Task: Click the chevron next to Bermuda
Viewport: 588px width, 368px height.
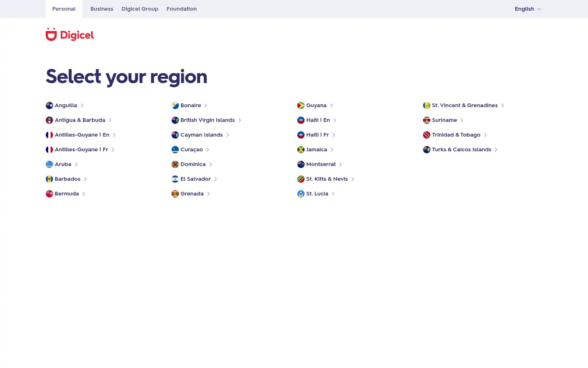Action: click(x=84, y=194)
